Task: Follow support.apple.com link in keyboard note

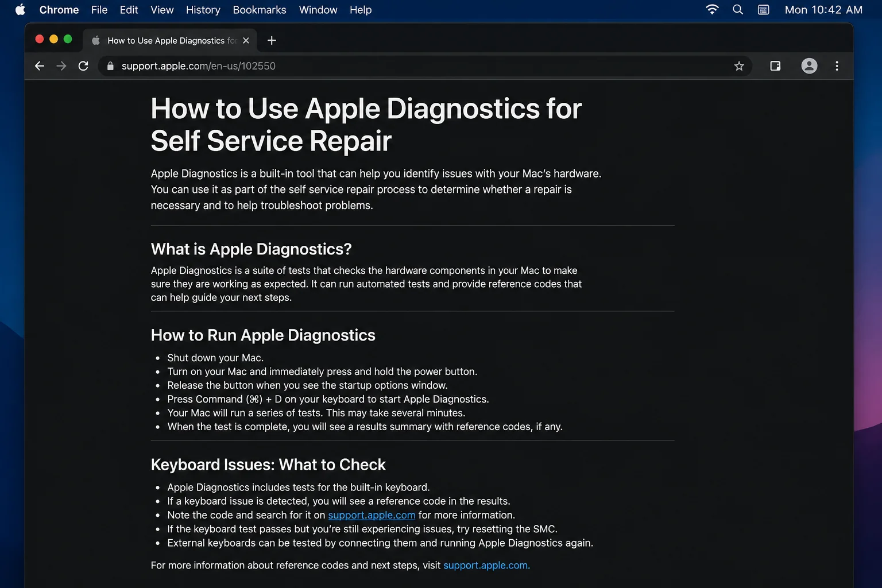Action: (x=372, y=515)
